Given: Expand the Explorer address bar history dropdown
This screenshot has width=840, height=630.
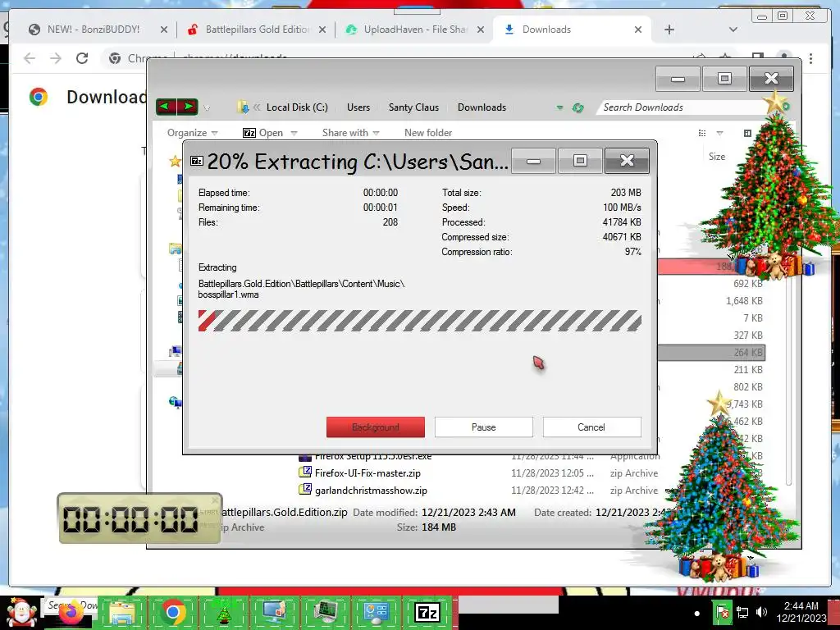Looking at the screenshot, I should (559, 107).
